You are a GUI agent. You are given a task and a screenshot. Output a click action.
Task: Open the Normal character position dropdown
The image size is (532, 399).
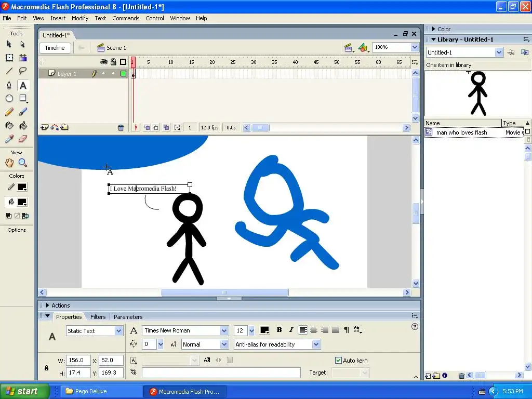[x=205, y=344]
